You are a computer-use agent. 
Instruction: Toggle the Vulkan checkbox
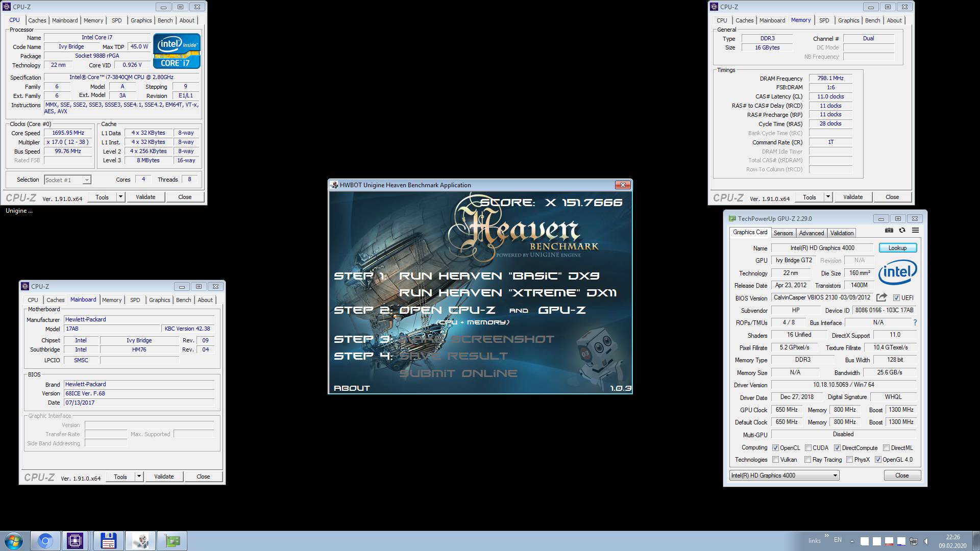click(x=776, y=460)
